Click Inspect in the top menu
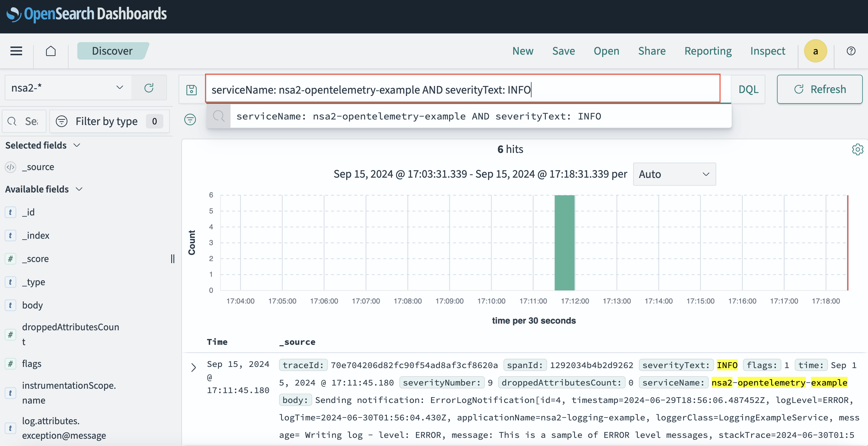The height and width of the screenshot is (446, 868). coord(768,51)
